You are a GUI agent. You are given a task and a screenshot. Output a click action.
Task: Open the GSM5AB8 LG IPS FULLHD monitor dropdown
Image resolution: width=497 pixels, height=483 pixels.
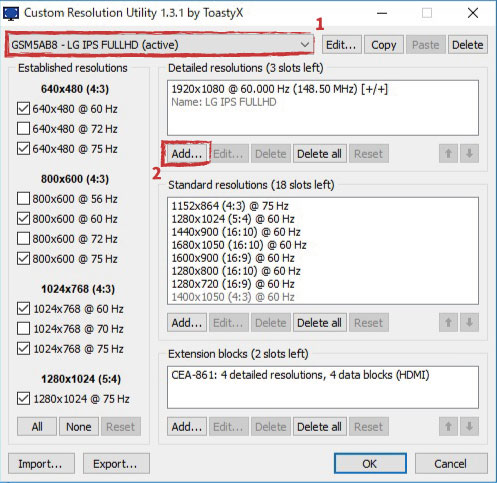[160, 45]
